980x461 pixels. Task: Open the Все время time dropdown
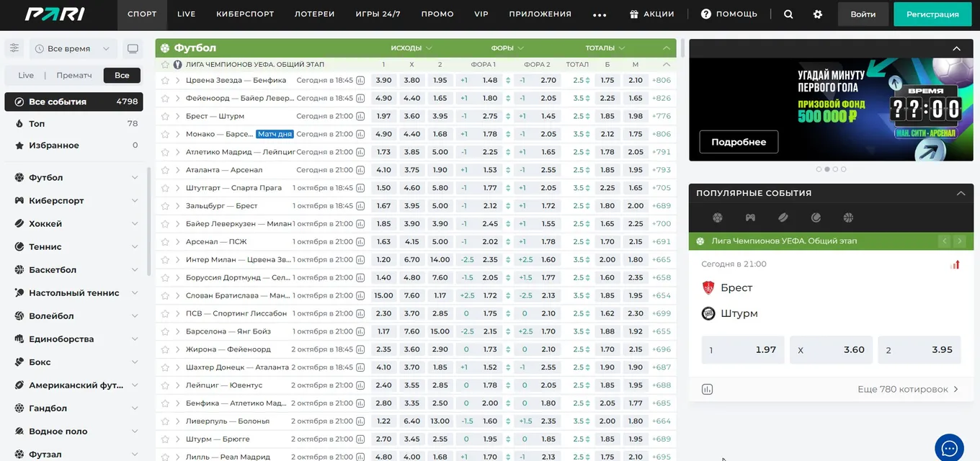point(73,48)
